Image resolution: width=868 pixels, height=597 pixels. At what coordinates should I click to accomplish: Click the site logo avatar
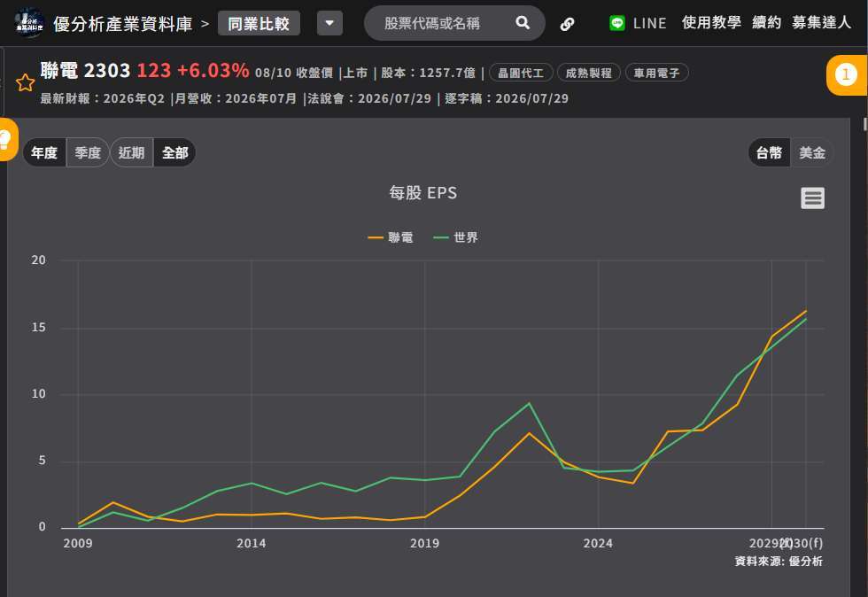tap(28, 23)
